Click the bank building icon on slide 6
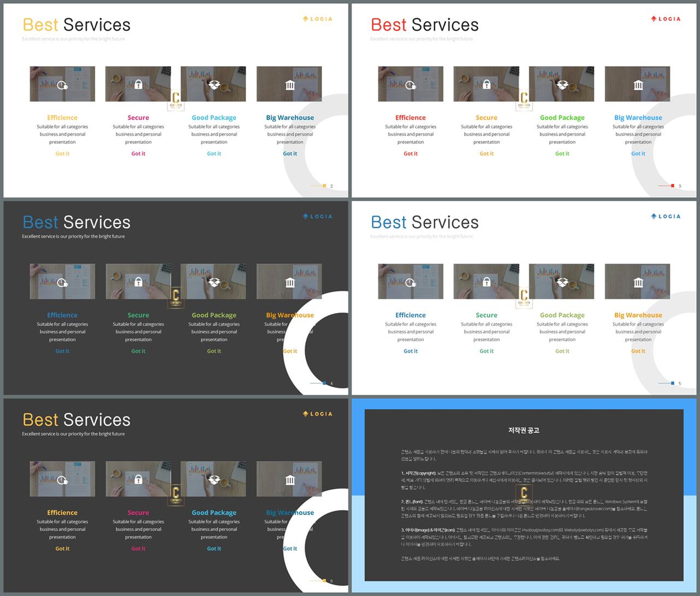Screen dimensions: 700x596 coord(290,480)
